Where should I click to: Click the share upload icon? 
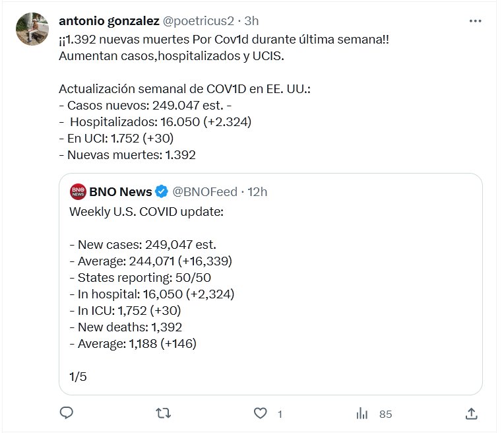click(471, 413)
